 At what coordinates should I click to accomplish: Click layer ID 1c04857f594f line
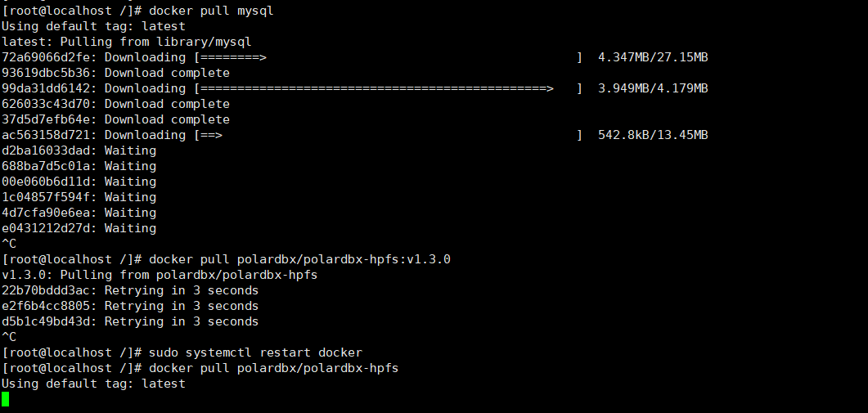pos(79,196)
